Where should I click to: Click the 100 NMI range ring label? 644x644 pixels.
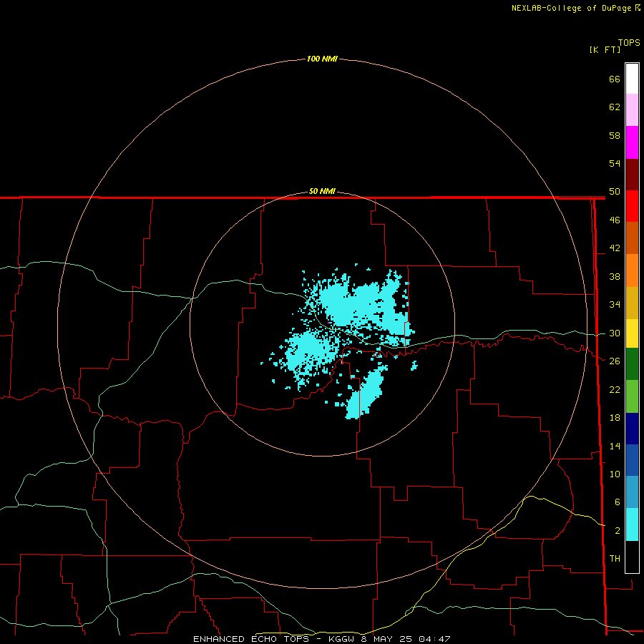pyautogui.click(x=322, y=59)
